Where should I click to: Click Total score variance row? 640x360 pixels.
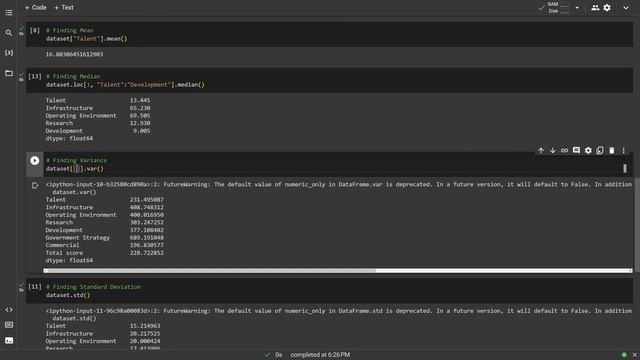pyautogui.click(x=104, y=253)
